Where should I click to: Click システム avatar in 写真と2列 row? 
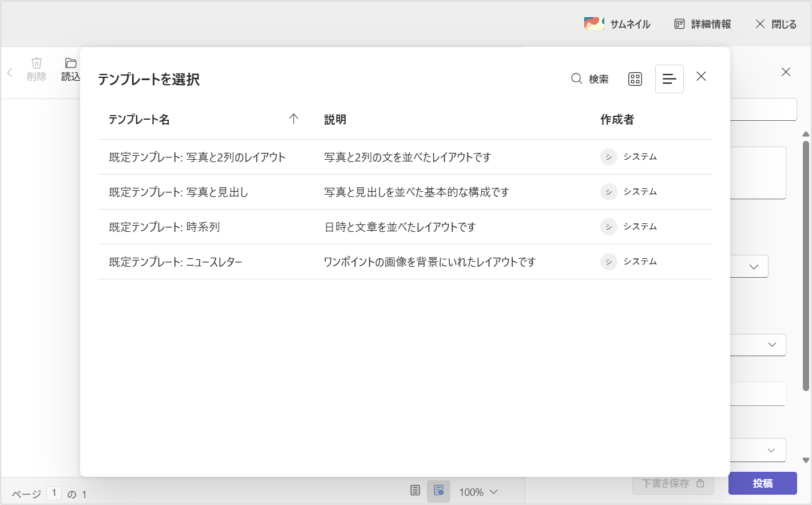pyautogui.click(x=609, y=157)
